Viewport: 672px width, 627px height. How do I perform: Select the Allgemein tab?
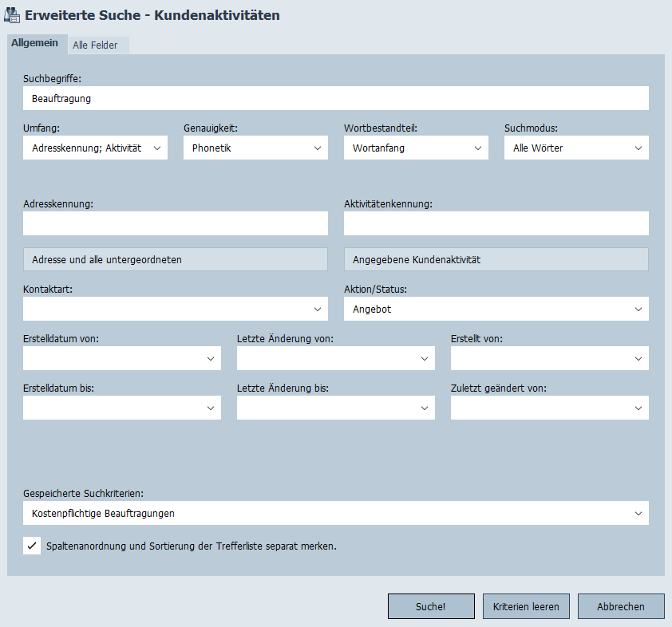(x=34, y=43)
